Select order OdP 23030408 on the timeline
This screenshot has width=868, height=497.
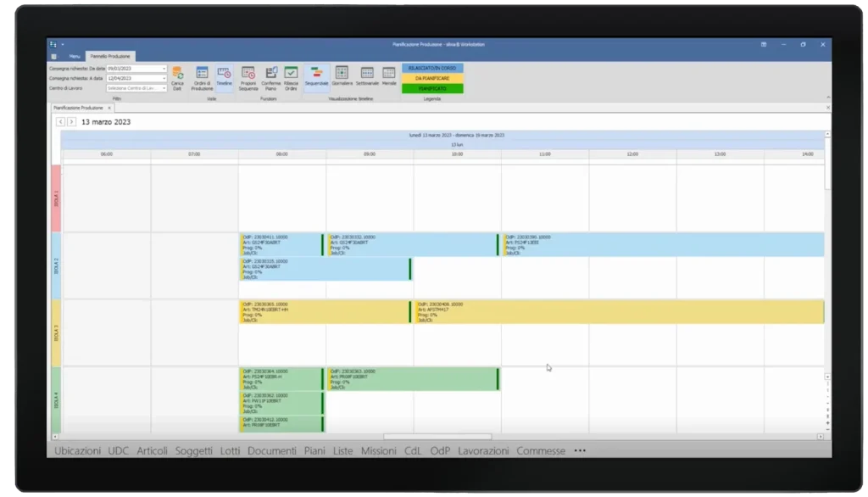[620, 312]
